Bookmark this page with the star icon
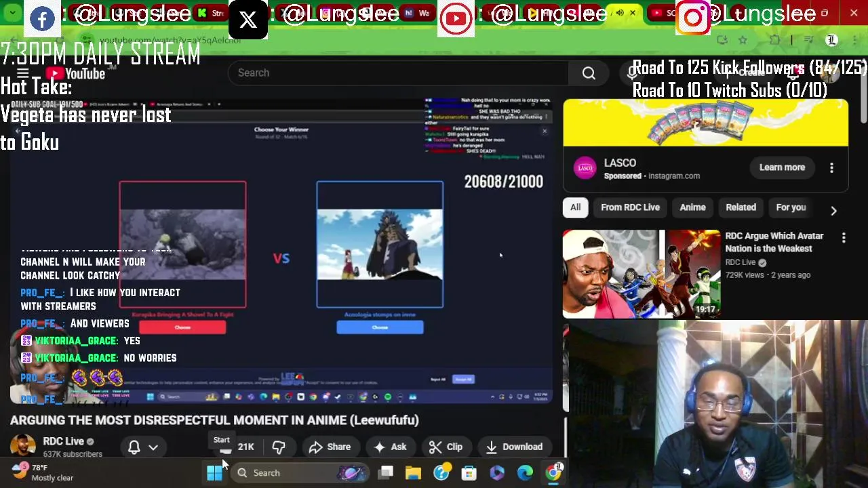The height and width of the screenshot is (488, 868). [743, 40]
